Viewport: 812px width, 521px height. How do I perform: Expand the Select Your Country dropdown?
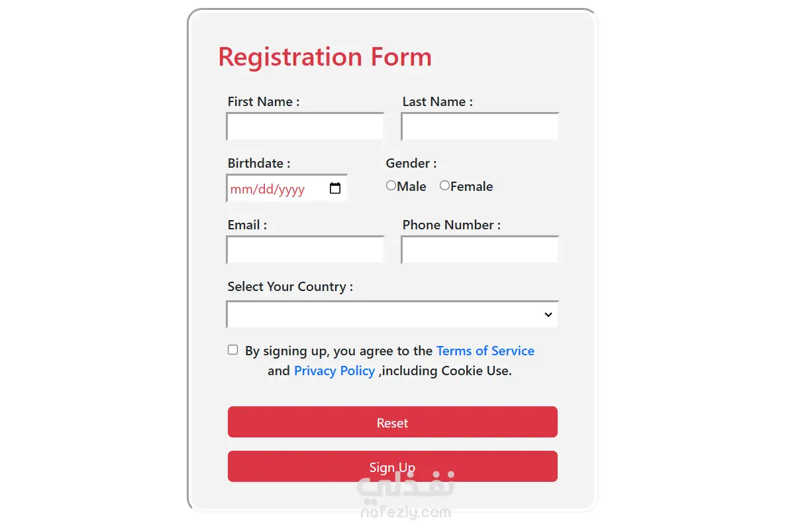coord(392,315)
